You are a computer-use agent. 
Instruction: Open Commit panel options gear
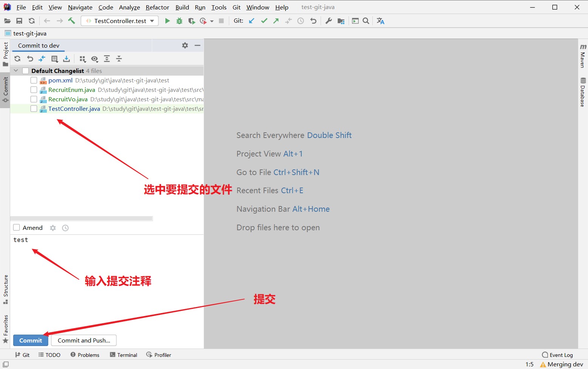coord(185,45)
